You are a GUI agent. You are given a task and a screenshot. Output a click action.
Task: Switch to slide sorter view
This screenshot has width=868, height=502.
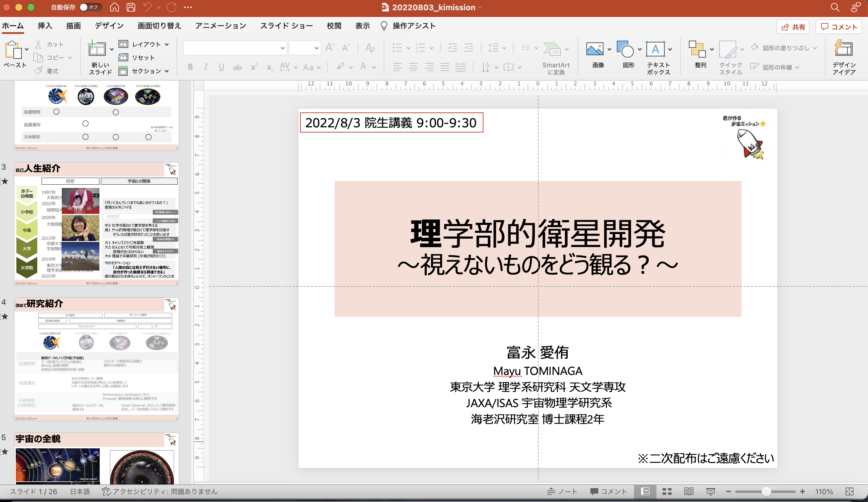pyautogui.click(x=667, y=491)
